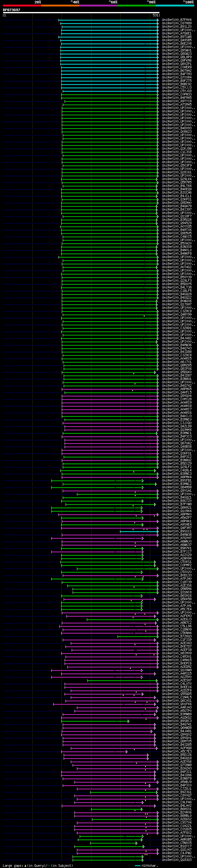Select label UniRef100_B6E208
Screen dimensions: 197x868
176,43
